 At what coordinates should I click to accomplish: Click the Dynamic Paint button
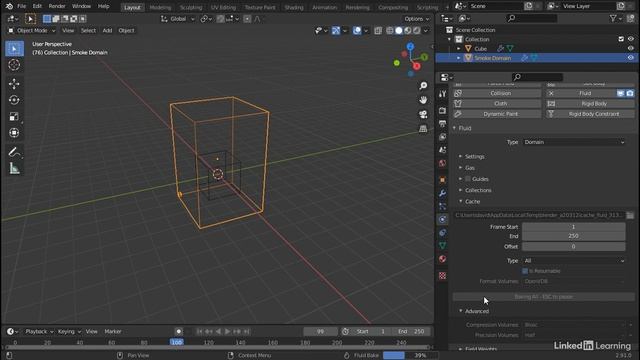pyautogui.click(x=497, y=114)
